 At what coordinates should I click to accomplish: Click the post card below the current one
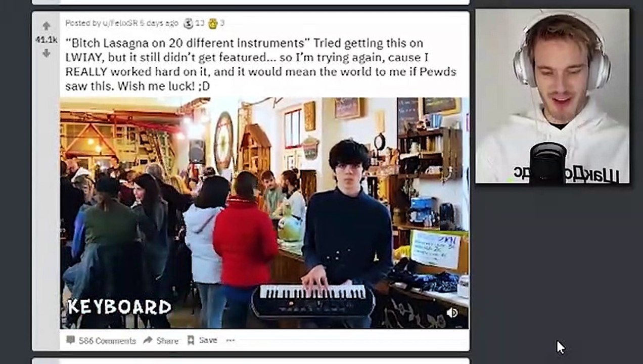click(x=251, y=361)
